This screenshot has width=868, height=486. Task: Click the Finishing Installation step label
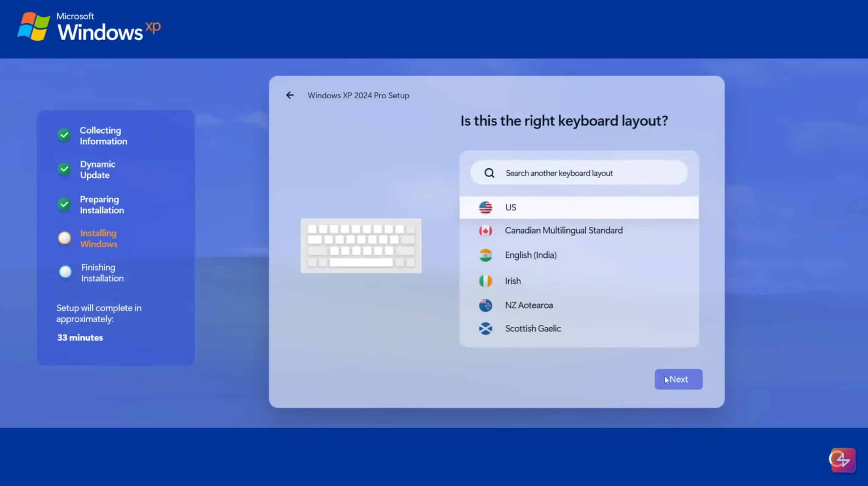click(x=103, y=273)
